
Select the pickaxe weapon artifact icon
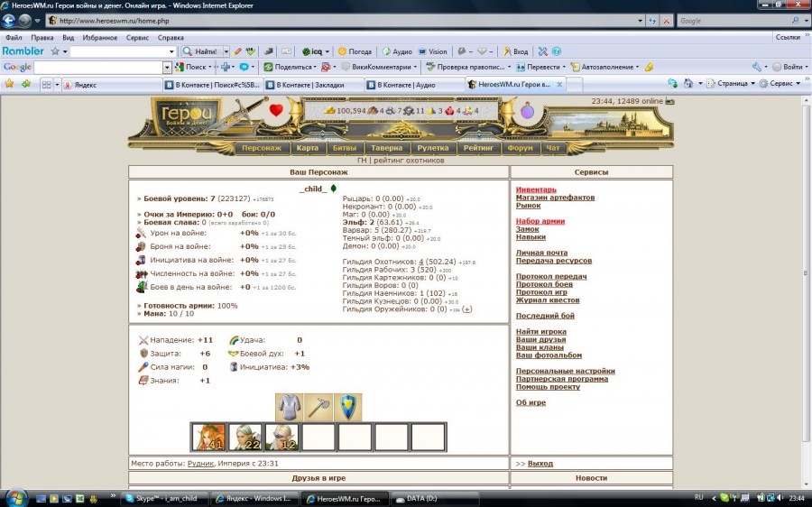click(x=318, y=407)
